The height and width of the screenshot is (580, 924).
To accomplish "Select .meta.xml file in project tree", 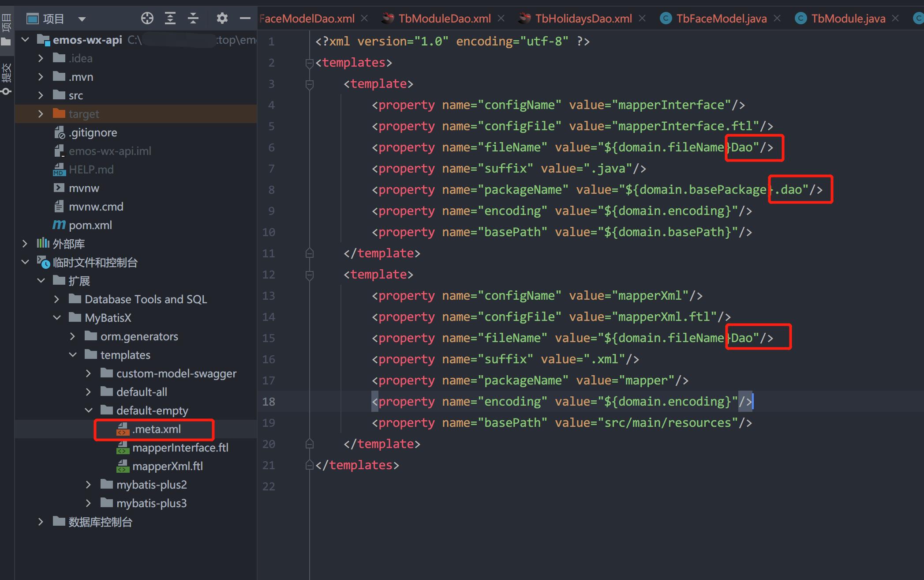I will [157, 429].
